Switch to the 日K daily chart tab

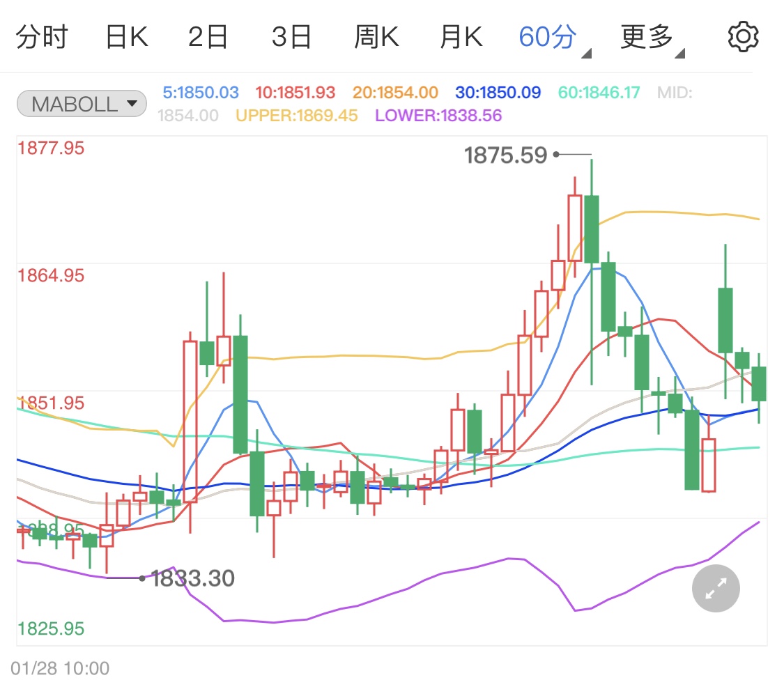click(126, 36)
